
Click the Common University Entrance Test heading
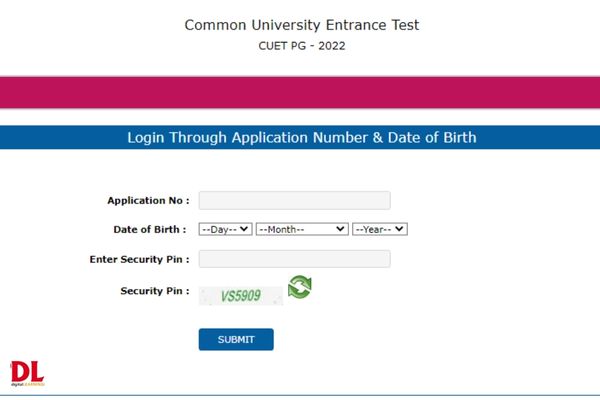pyautogui.click(x=302, y=25)
